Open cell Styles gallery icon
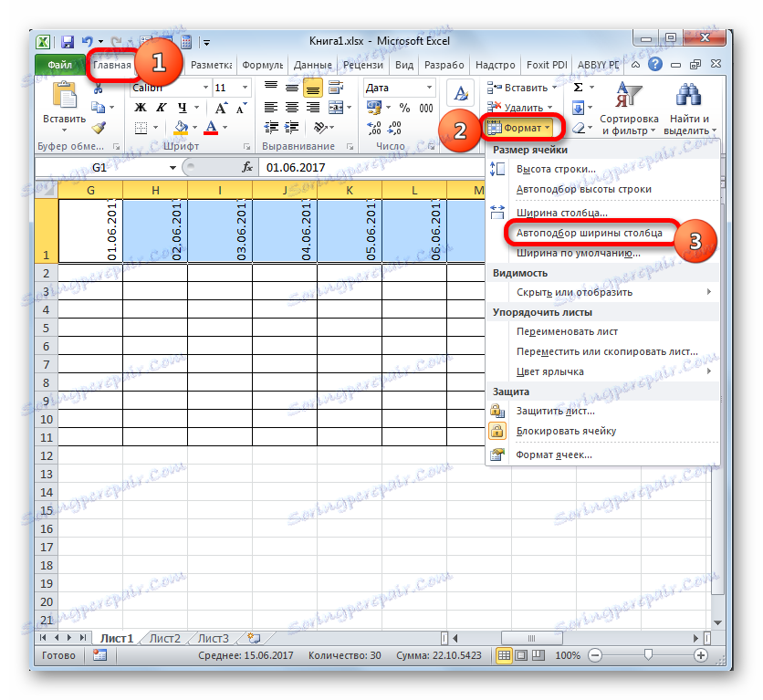The image size is (763, 700). point(460,93)
